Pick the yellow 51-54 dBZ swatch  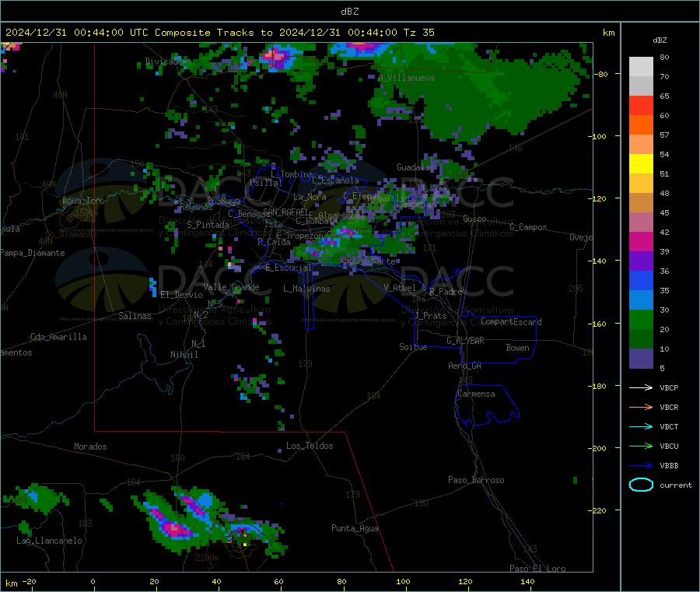point(641,164)
